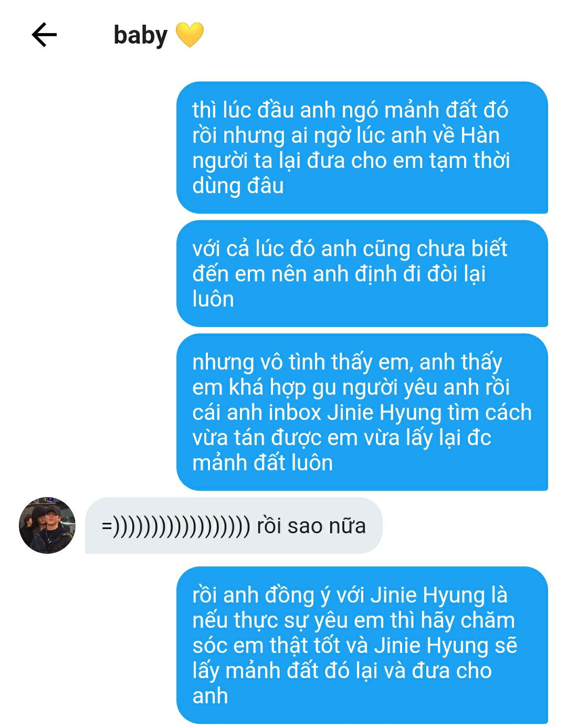This screenshot has width=567, height=728.
Task: Select message starting 'nhưng vô tình thấy em'
Action: [x=362, y=412]
